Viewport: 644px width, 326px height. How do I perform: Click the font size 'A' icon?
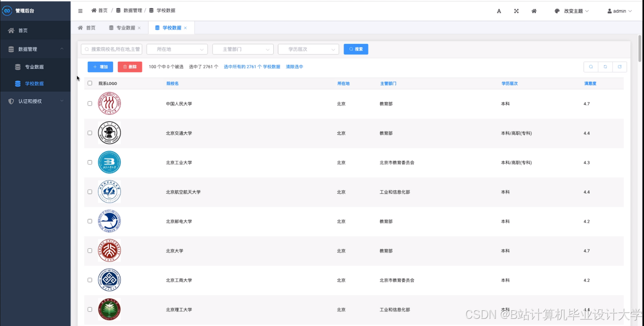[499, 11]
